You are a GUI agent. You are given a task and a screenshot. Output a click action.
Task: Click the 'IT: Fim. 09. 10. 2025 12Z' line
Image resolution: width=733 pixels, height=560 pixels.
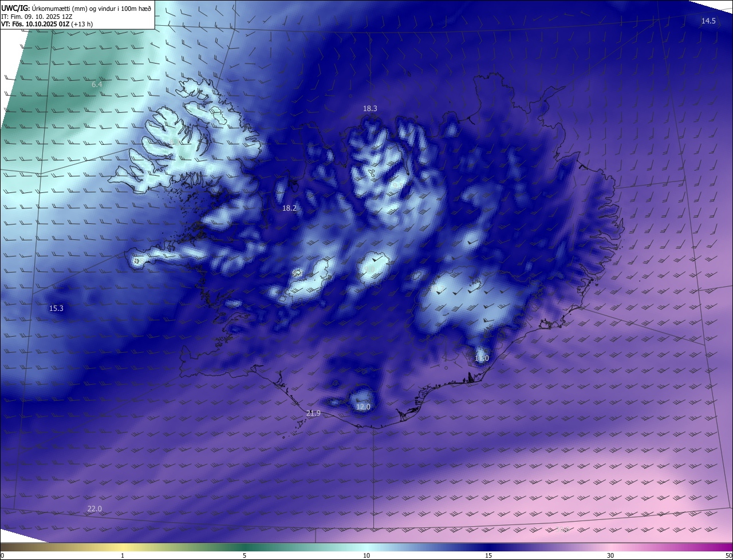37,17
